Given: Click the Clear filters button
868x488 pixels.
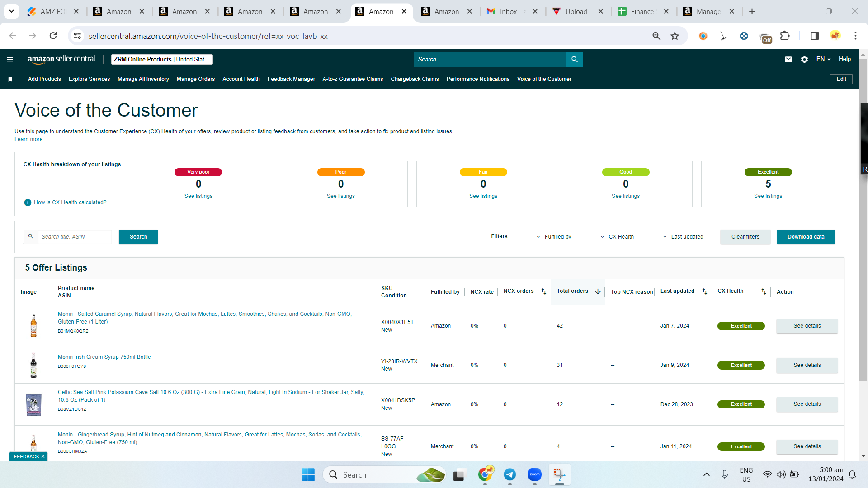Looking at the screenshot, I should (745, 237).
